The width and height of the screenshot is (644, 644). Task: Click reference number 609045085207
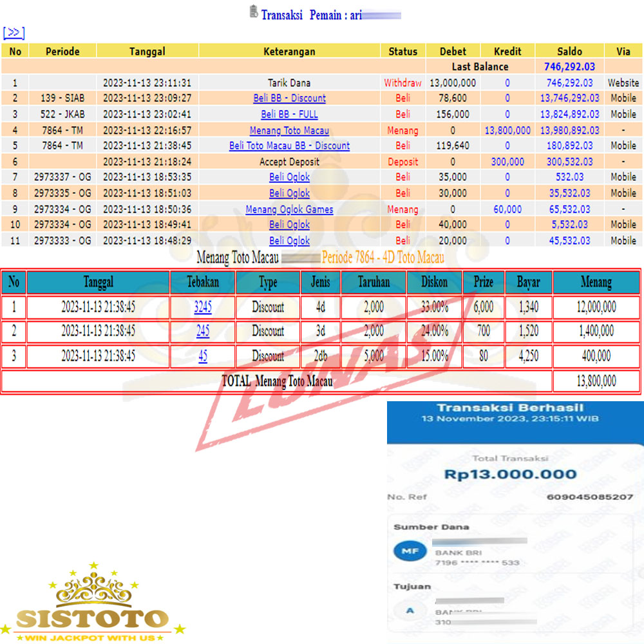coord(589,497)
